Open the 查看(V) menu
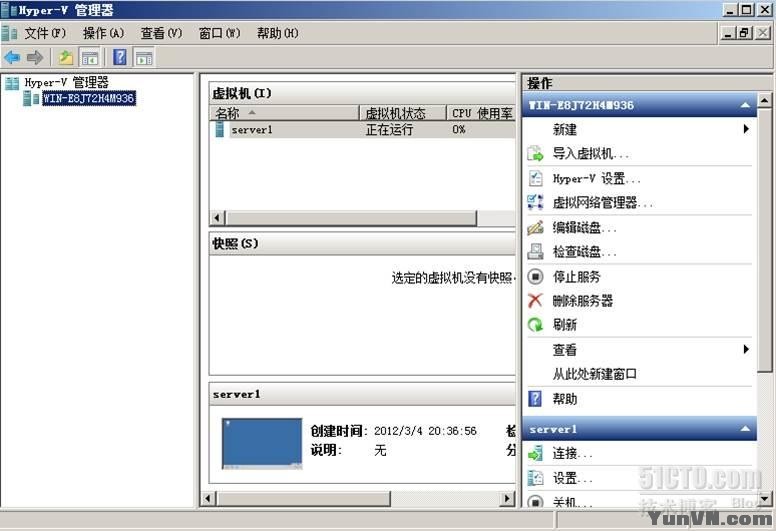The image size is (776, 531). pyautogui.click(x=161, y=33)
